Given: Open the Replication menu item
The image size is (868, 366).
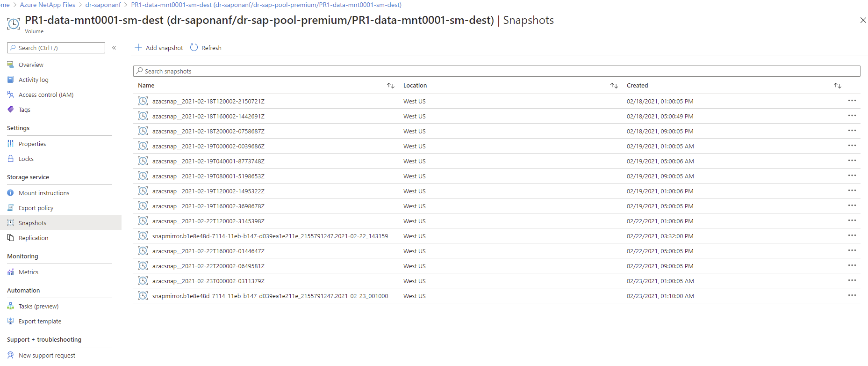Looking at the screenshot, I should (x=33, y=238).
